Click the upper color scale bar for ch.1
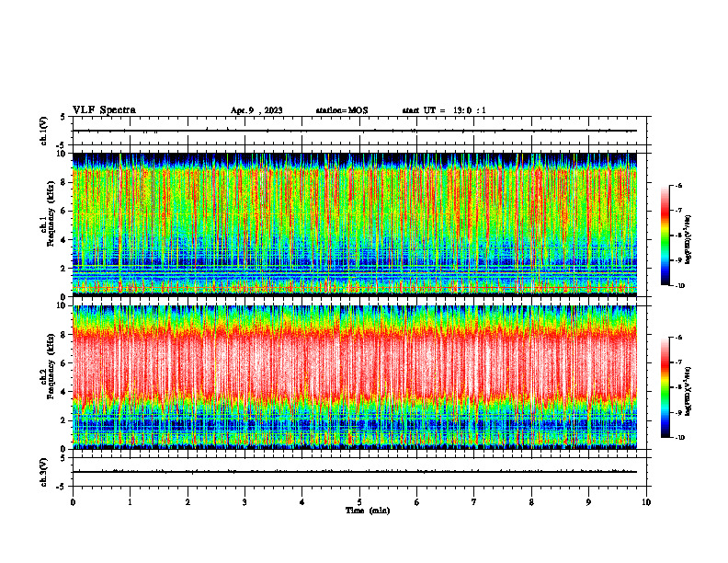728x563 pixels. (665, 236)
